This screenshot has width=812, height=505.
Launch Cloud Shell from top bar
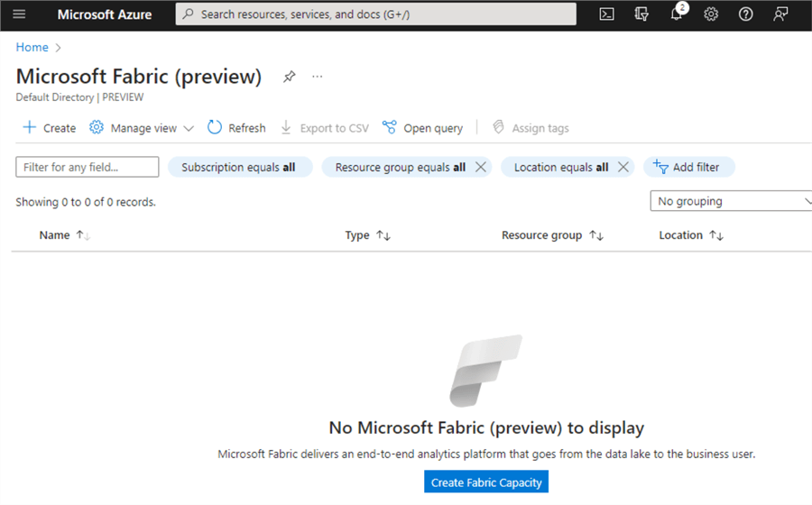[606, 14]
